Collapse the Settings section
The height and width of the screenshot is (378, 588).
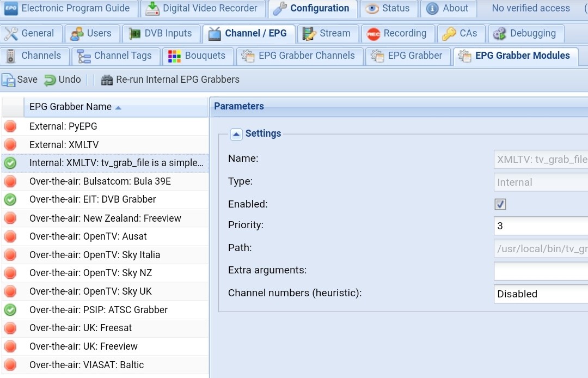click(236, 134)
